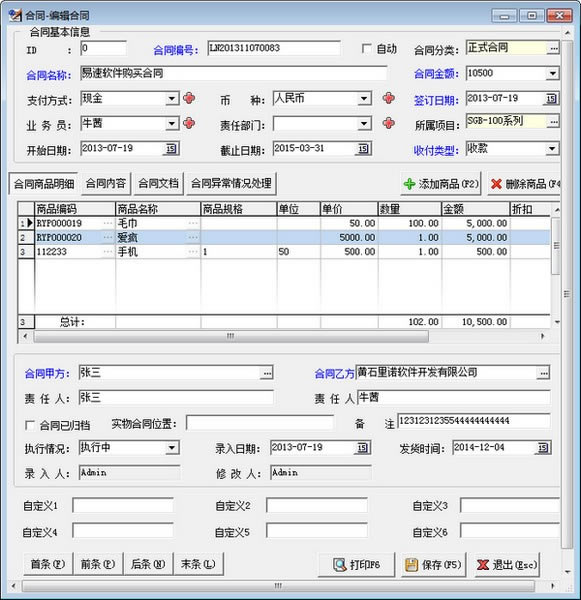This screenshot has height=600, width=581.
Task: Click the red plus beside 责任部门
Action: click(x=388, y=123)
